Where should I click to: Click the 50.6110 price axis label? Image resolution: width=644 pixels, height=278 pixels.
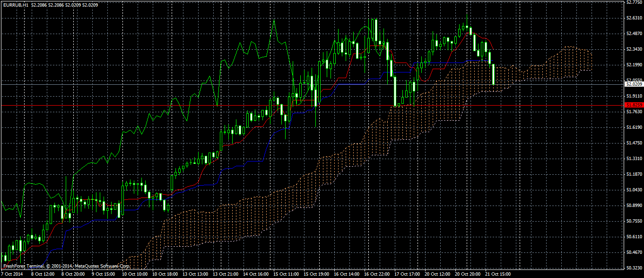[x=634, y=237]
